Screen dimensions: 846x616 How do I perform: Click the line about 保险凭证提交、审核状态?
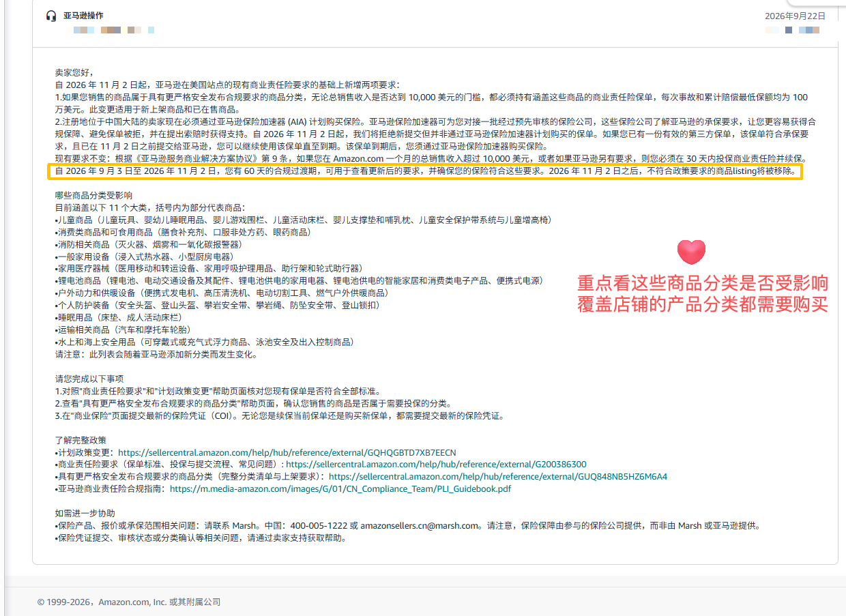coord(201,538)
